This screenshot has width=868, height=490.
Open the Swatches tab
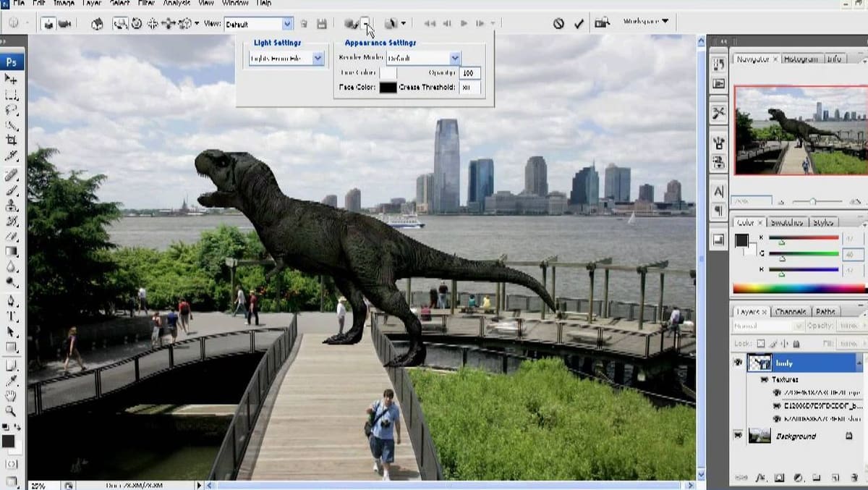[786, 222]
